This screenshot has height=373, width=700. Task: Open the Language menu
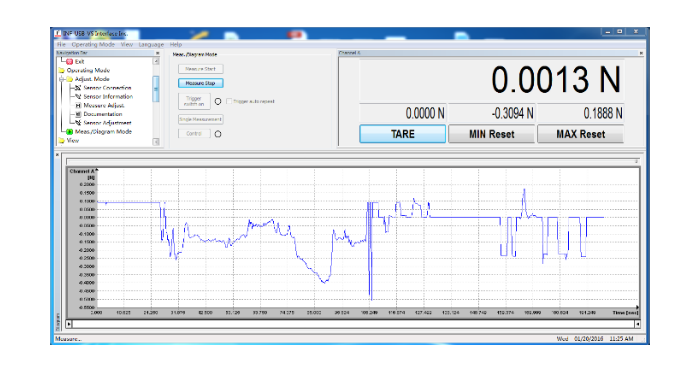click(151, 45)
